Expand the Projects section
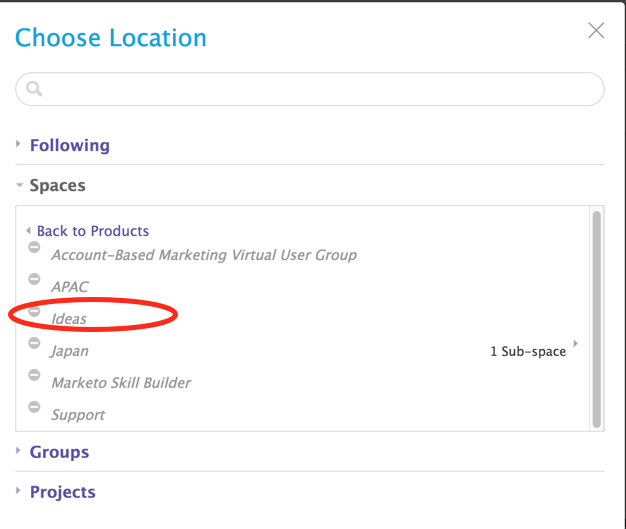This screenshot has height=529, width=626. tap(62, 492)
